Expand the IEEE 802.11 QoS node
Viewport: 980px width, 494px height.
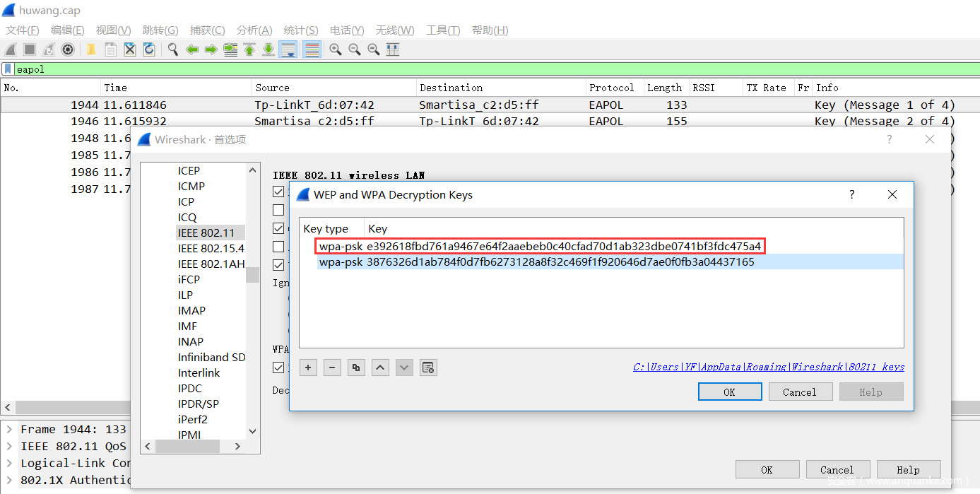(9, 446)
